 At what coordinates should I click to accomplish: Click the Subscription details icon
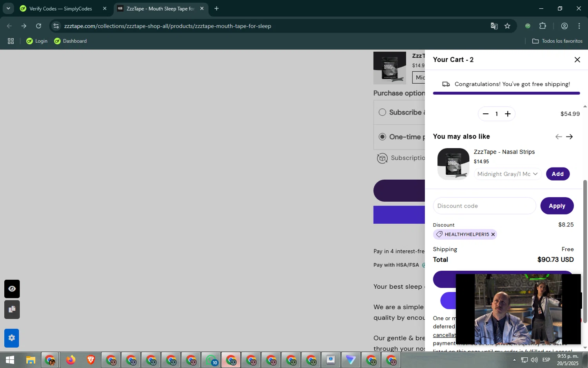(382, 158)
